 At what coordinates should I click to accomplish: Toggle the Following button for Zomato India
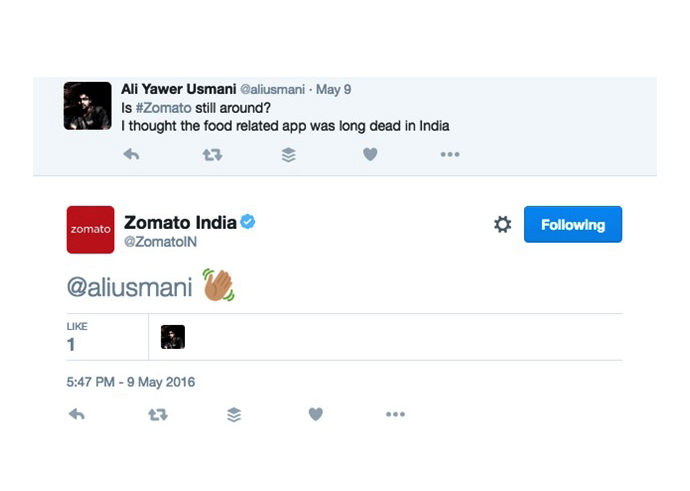coord(573,225)
